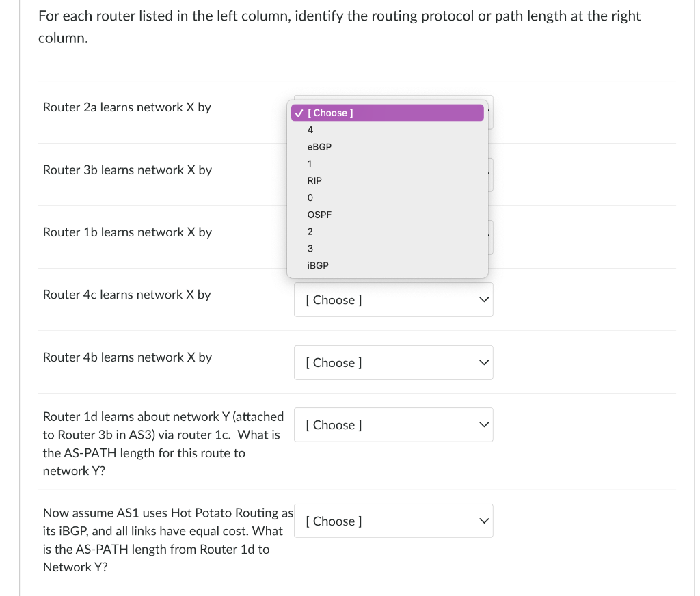Open the Hot Potato Routing answer dropdown
Viewport: 700px width, 596px height.
[x=393, y=521]
